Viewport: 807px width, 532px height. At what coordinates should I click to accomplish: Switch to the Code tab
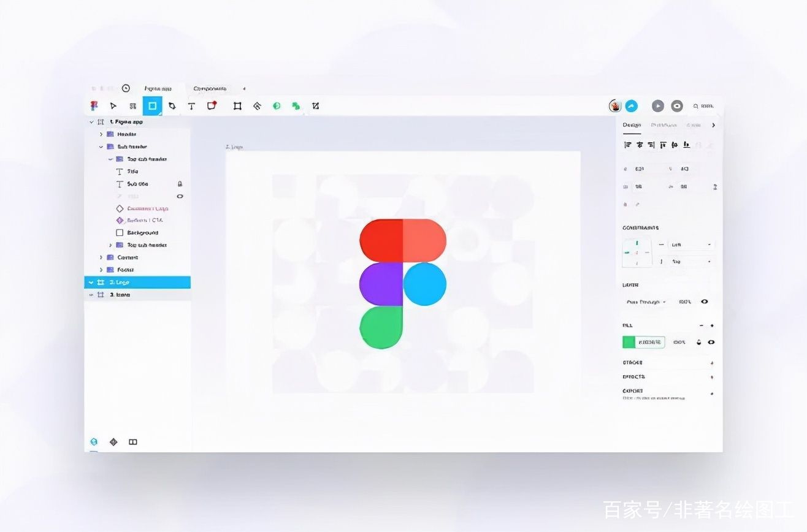tap(694, 125)
